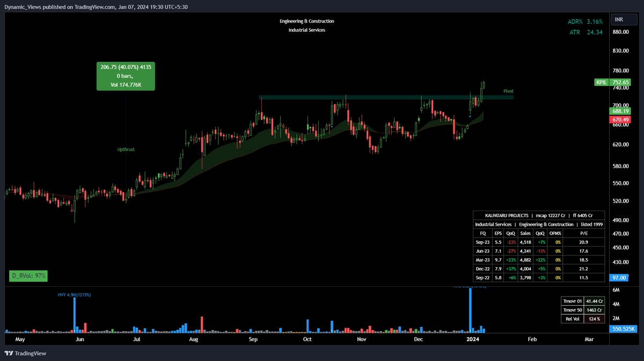Image resolution: width=644 pixels, height=361 pixels.
Task: Click the Jun-23 quarter cell
Action: pyautogui.click(x=482, y=251)
